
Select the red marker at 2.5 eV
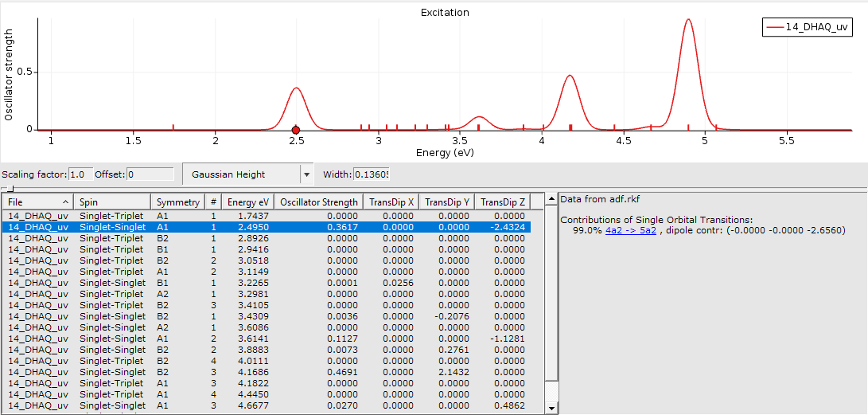296,130
